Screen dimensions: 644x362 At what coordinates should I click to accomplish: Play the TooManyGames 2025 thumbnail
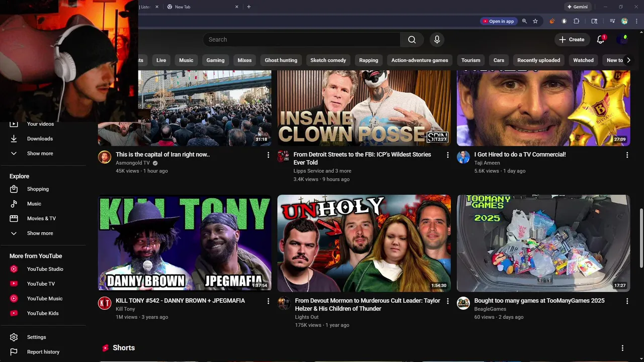point(543,243)
